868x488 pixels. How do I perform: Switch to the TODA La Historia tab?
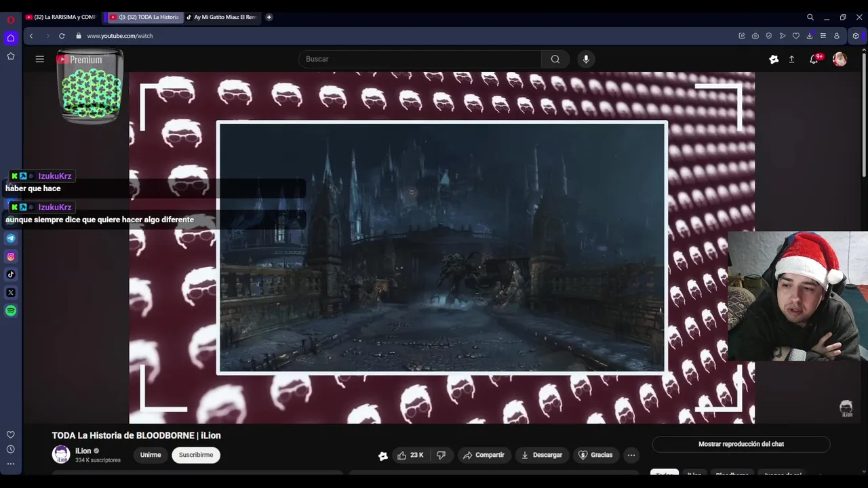coord(145,17)
